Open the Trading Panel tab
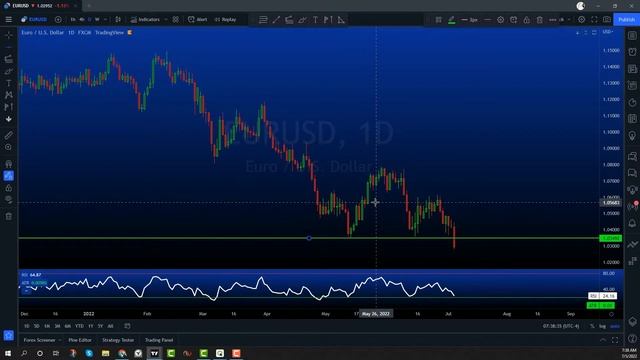The image size is (640, 360). tap(159, 340)
